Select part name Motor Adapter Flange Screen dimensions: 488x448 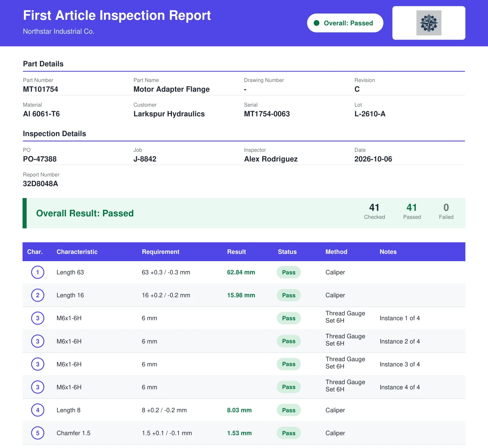tap(172, 89)
